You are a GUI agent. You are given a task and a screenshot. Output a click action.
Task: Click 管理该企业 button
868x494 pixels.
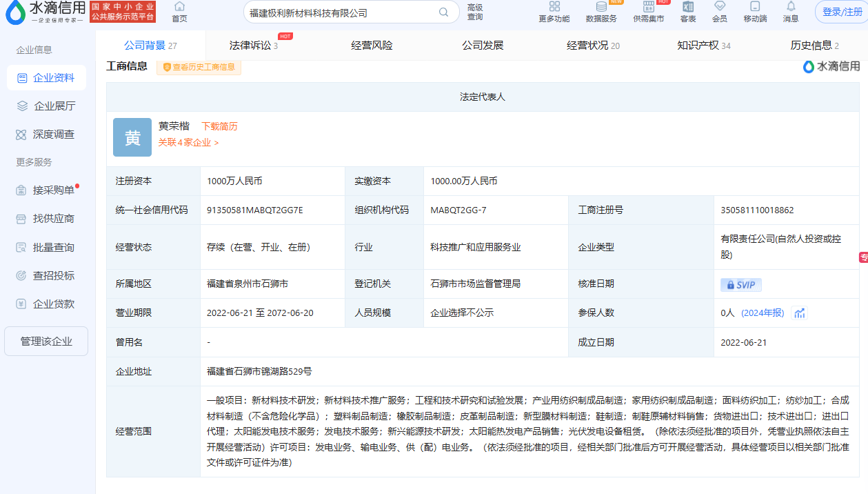(46, 342)
